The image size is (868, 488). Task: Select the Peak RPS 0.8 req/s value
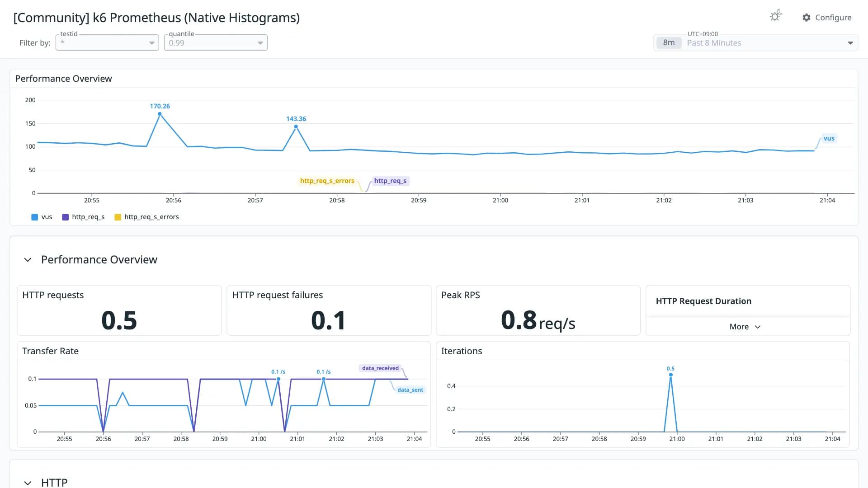(538, 320)
